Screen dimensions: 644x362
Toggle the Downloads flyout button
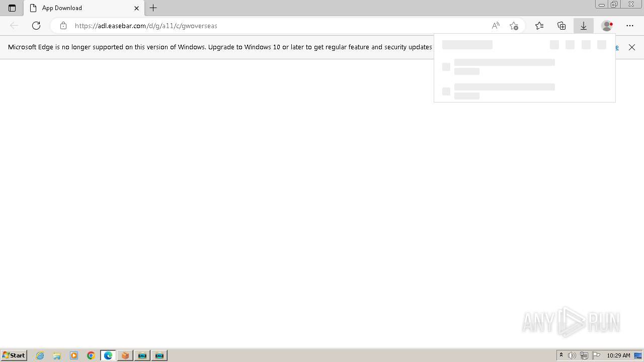pos(584,26)
